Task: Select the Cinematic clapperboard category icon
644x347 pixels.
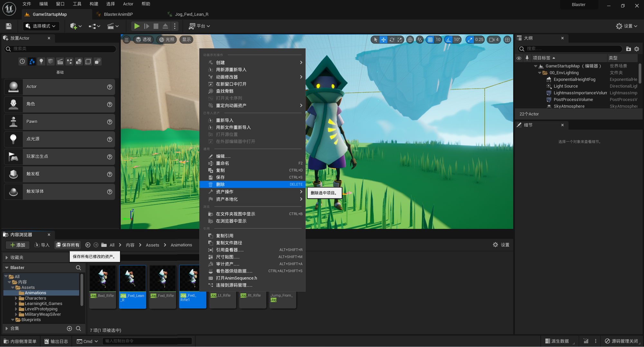Action: pos(60,61)
